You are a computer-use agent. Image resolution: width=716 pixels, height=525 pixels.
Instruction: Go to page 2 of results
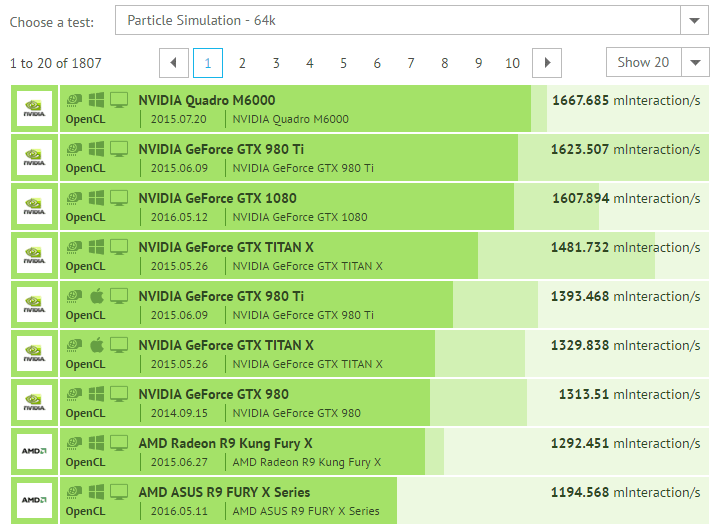point(242,63)
